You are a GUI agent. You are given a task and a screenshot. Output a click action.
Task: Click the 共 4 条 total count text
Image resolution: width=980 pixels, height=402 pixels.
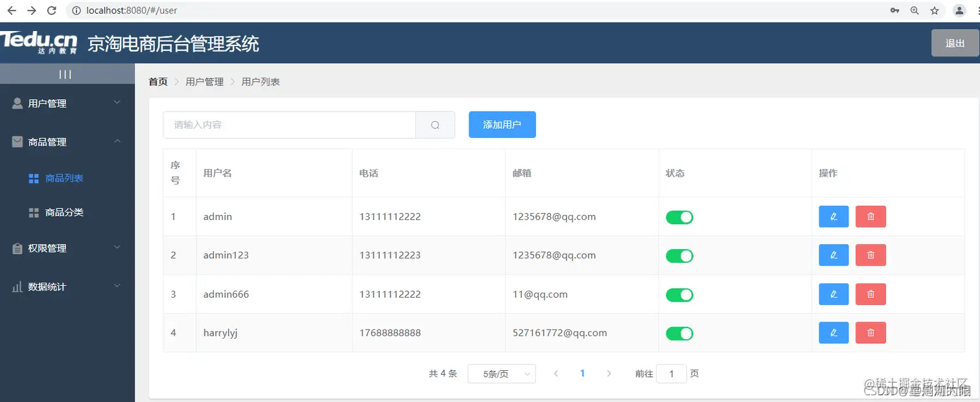coord(443,374)
